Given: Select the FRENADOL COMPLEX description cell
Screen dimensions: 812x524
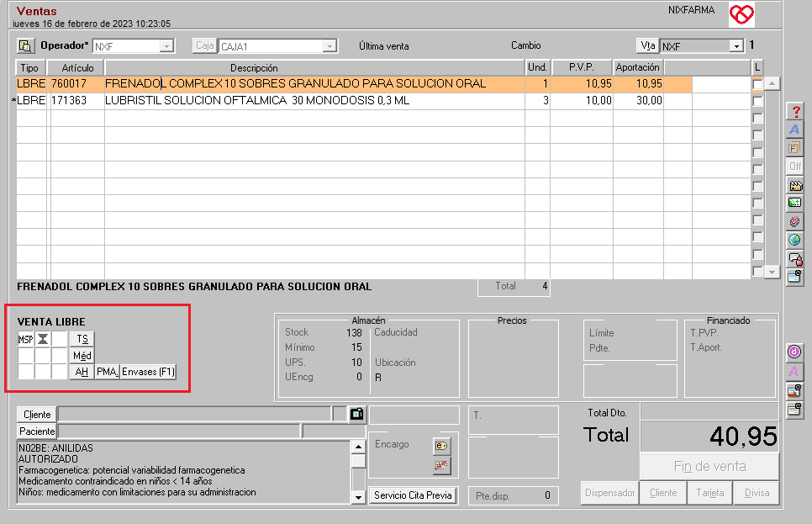Looking at the screenshot, I should 314,84.
